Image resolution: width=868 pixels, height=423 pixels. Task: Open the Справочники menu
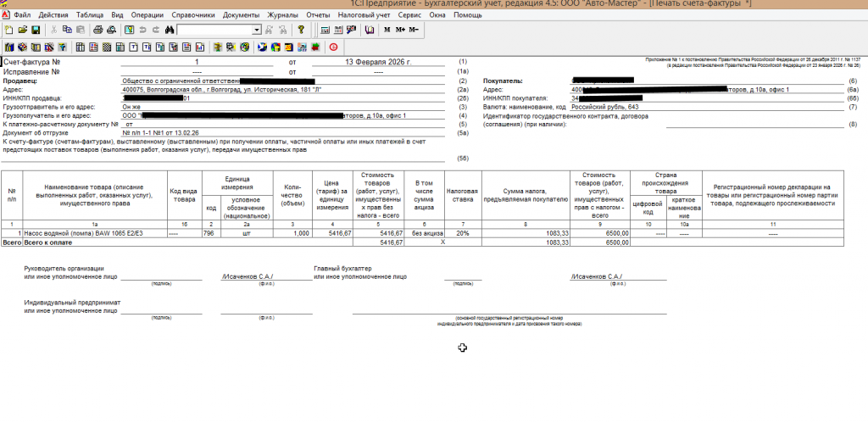[194, 15]
